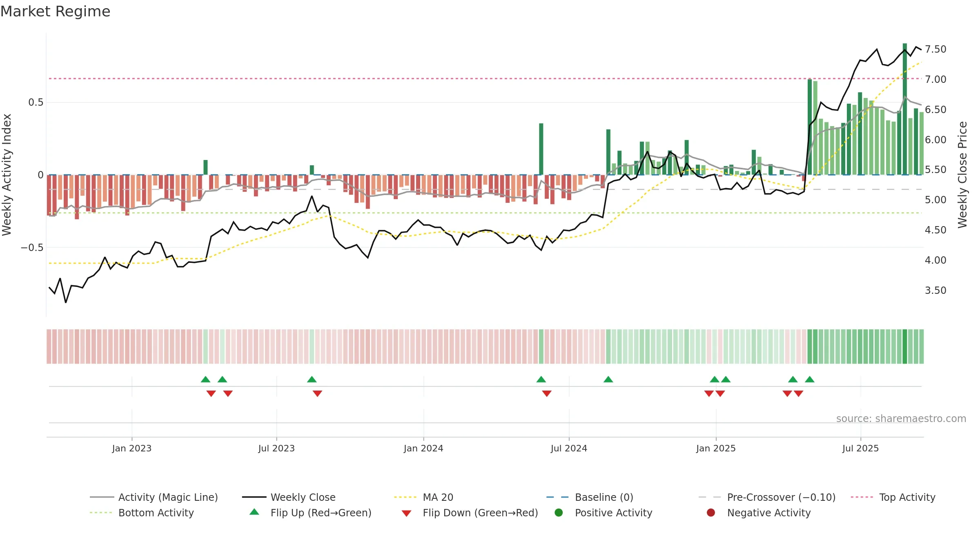Toggle the Pre-Crossover (−0.10) legend entry
Image resolution: width=980 pixels, height=551 pixels.
point(767,497)
